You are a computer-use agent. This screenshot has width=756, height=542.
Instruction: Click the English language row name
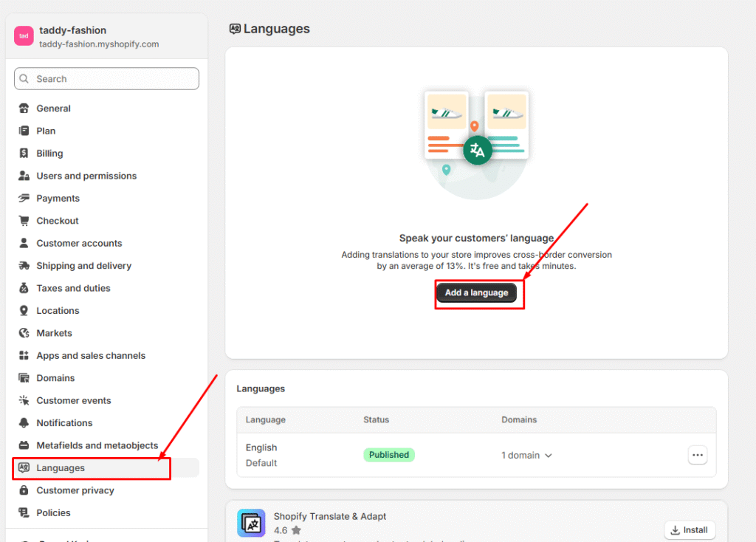point(261,447)
